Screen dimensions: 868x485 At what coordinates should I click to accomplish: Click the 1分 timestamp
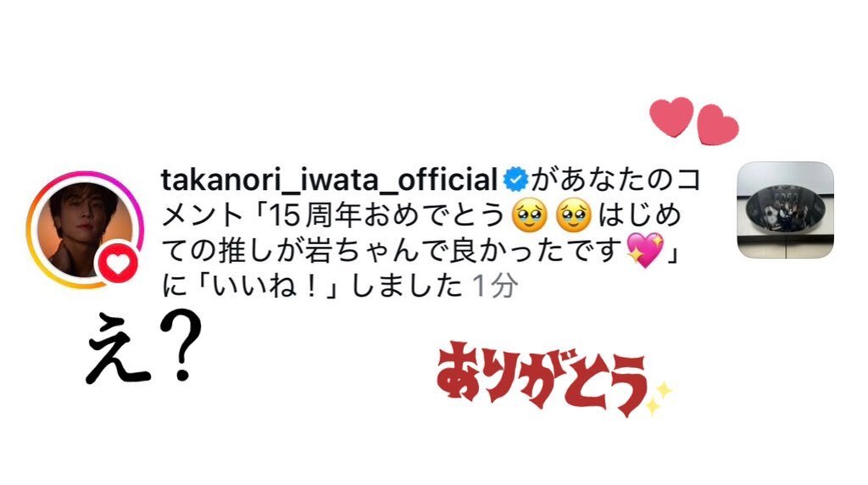495,287
